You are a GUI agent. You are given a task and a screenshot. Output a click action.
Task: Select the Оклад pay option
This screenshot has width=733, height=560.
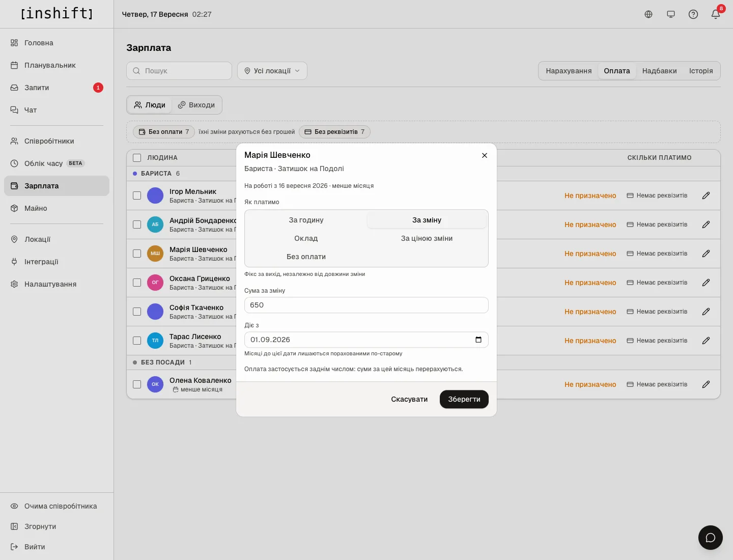pos(306,238)
